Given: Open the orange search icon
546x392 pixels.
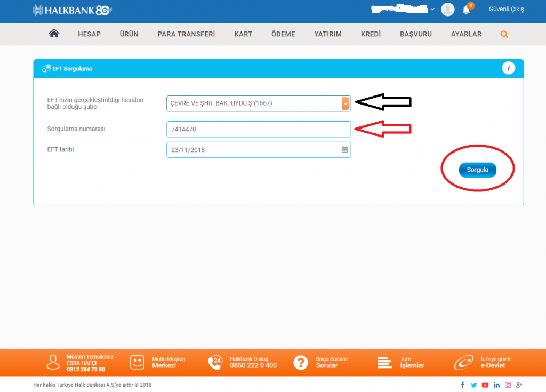Looking at the screenshot, I should point(504,34).
